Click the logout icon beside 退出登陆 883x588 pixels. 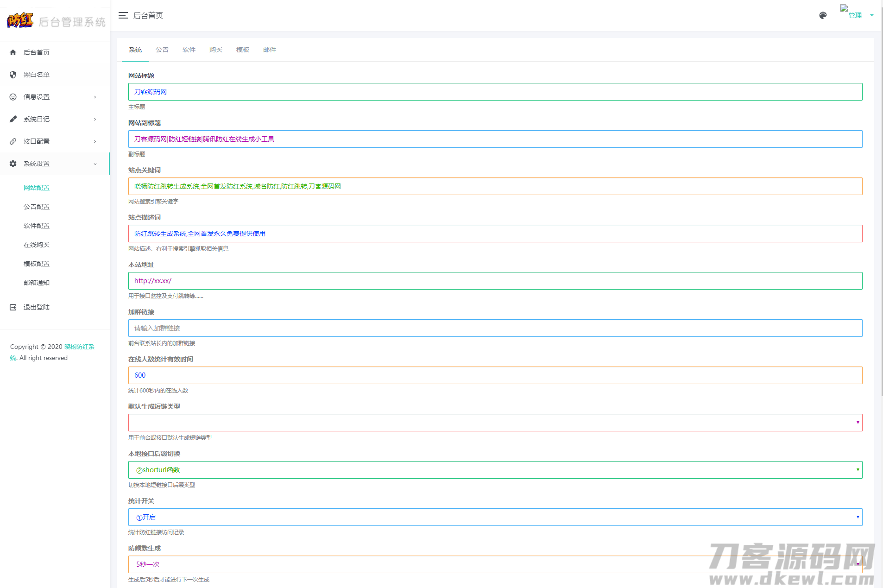click(13, 307)
